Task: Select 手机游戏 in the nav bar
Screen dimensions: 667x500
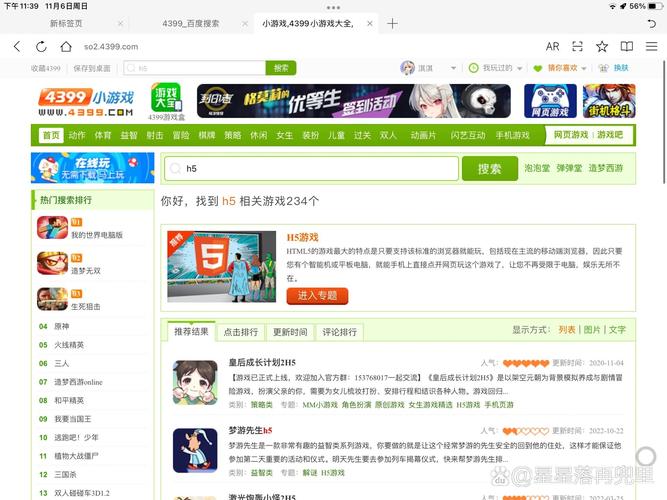Action: pos(513,135)
